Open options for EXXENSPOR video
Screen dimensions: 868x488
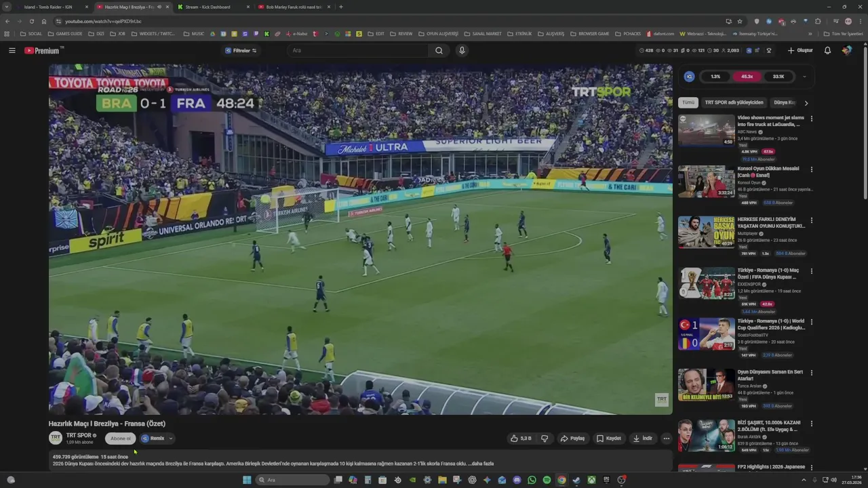[x=811, y=271]
